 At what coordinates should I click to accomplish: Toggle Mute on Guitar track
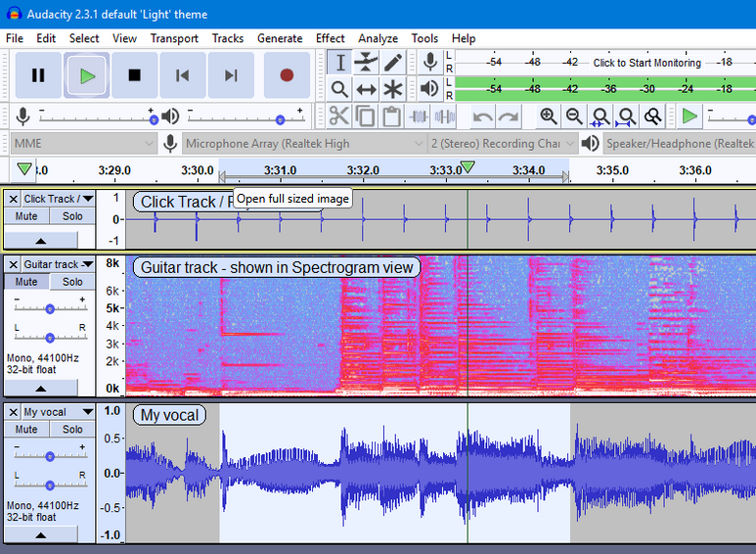pyautogui.click(x=26, y=282)
